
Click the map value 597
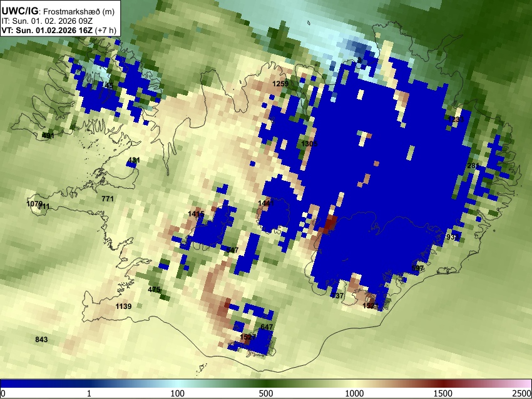(417, 268)
